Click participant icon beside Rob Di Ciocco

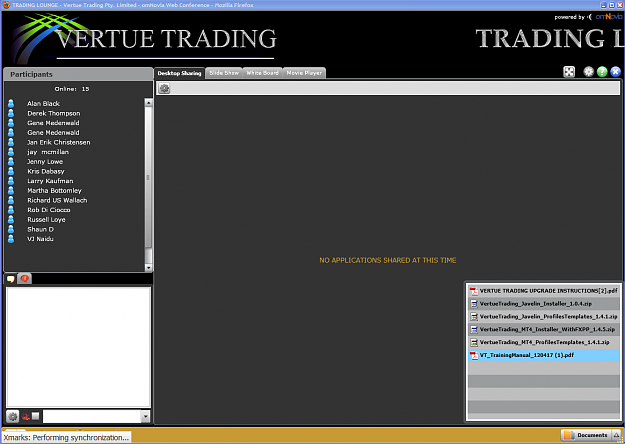pos(11,210)
